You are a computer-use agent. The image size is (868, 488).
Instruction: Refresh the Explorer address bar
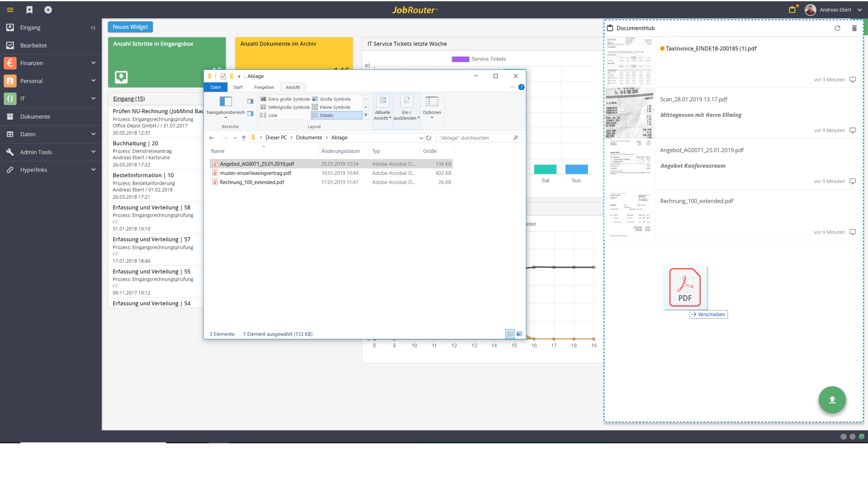(x=429, y=138)
